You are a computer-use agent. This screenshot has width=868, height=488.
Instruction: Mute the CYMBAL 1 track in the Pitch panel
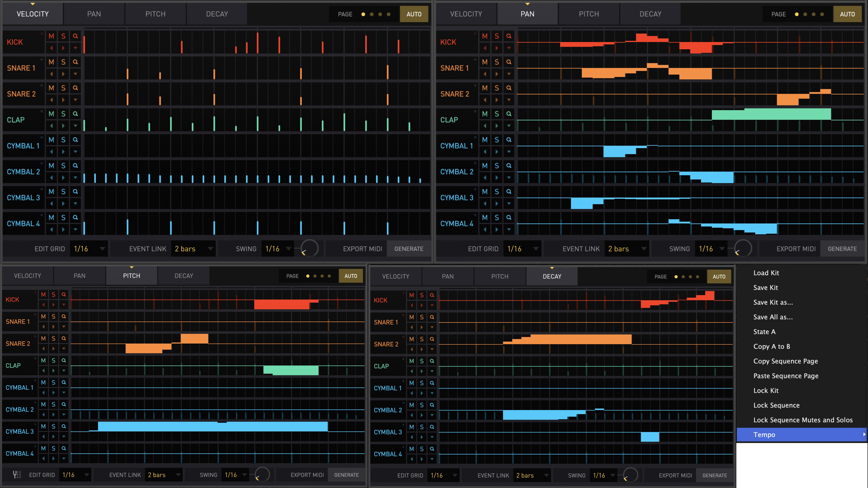(x=44, y=382)
